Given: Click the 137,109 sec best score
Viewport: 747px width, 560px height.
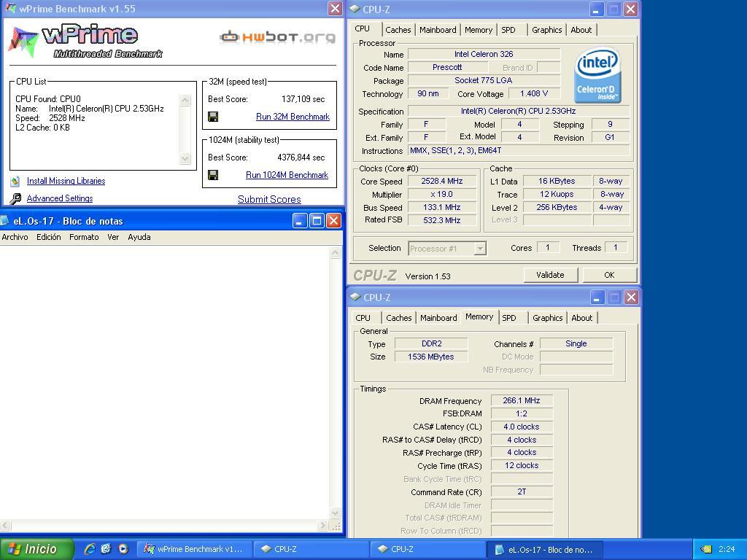Looking at the screenshot, I should pyautogui.click(x=303, y=99).
